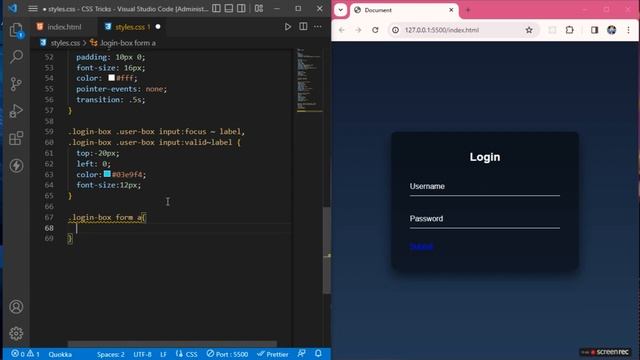This screenshot has width=640, height=360.
Task: Open the Chrome profile avatar
Action: [x=611, y=30]
